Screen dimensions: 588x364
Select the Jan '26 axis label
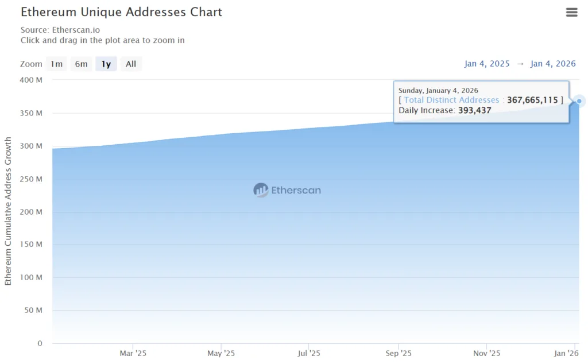coord(566,354)
